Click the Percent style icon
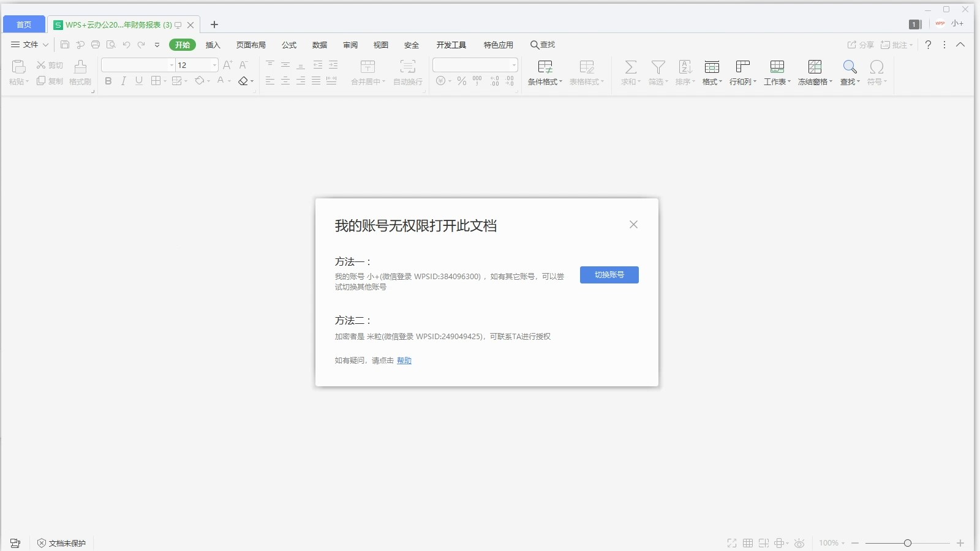Image resolution: width=980 pixels, height=551 pixels. click(x=462, y=81)
